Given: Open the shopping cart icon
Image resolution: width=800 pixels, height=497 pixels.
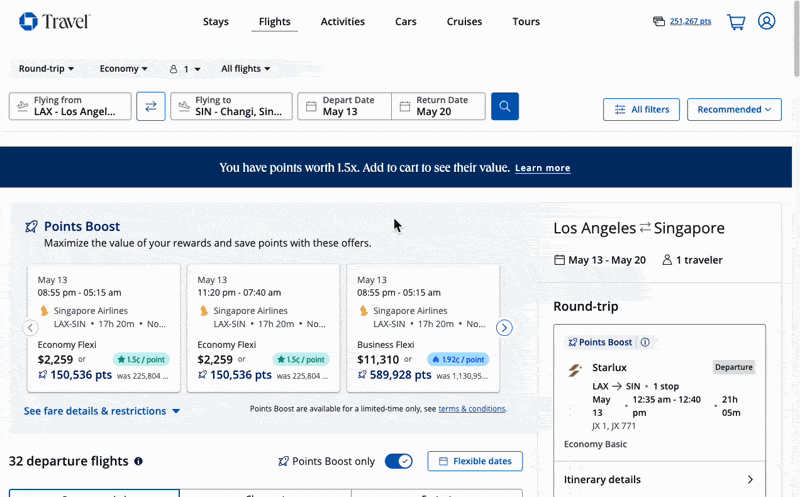Looking at the screenshot, I should (736, 21).
